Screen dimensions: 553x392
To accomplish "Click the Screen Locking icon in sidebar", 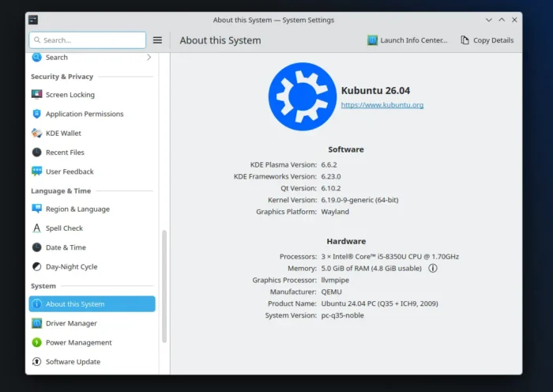I will [x=36, y=95].
